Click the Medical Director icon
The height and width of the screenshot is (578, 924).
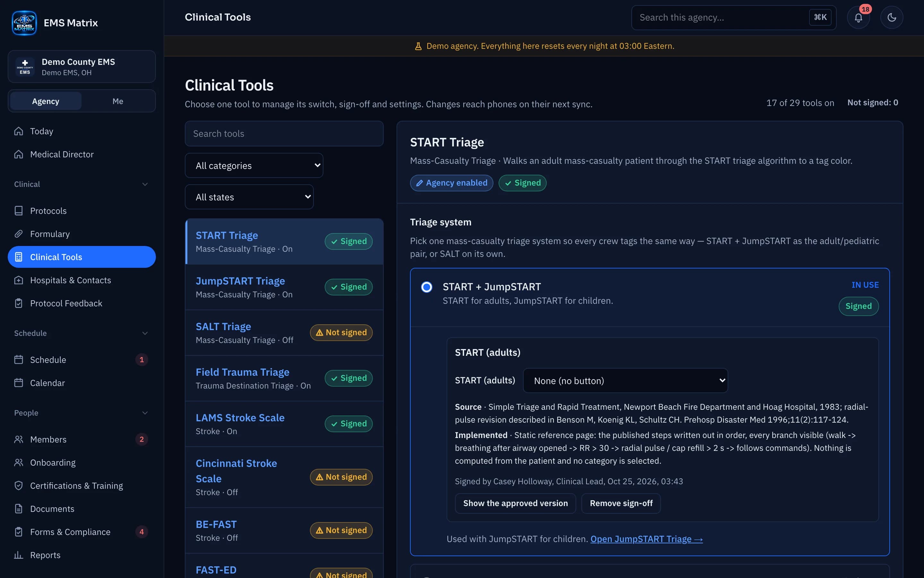tap(19, 154)
